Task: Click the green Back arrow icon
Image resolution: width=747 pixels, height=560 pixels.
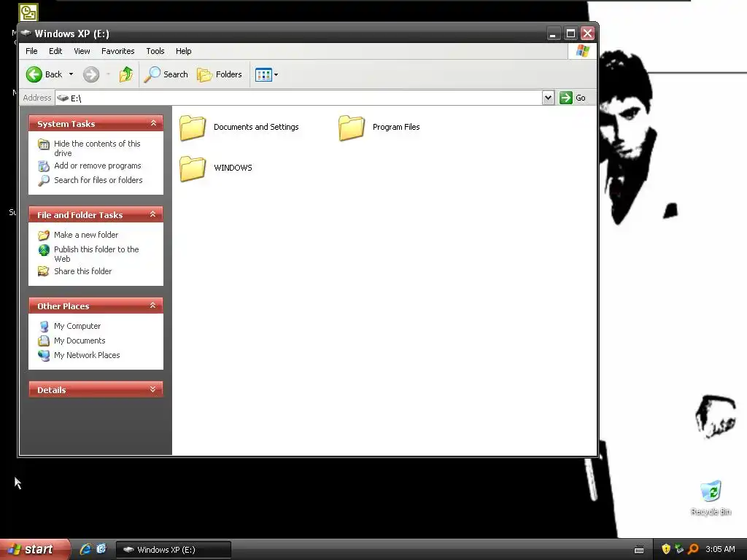Action: (x=34, y=74)
